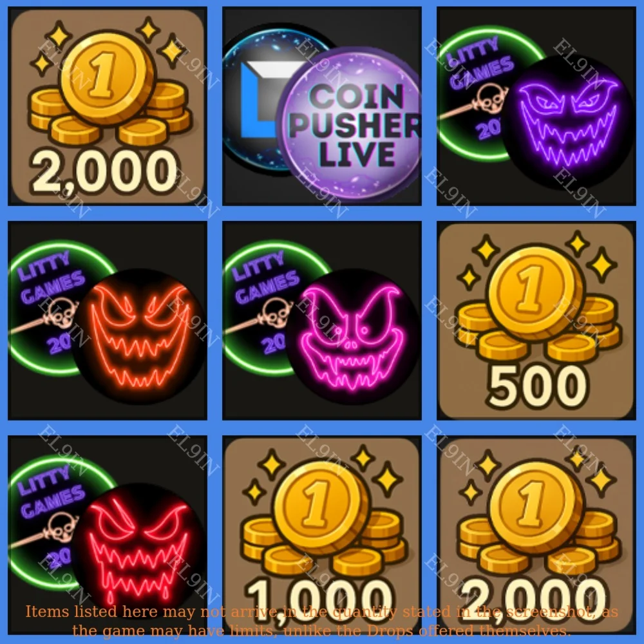644x644 pixels.
Task: Select the pink neon fanged face
Action: click(x=353, y=336)
